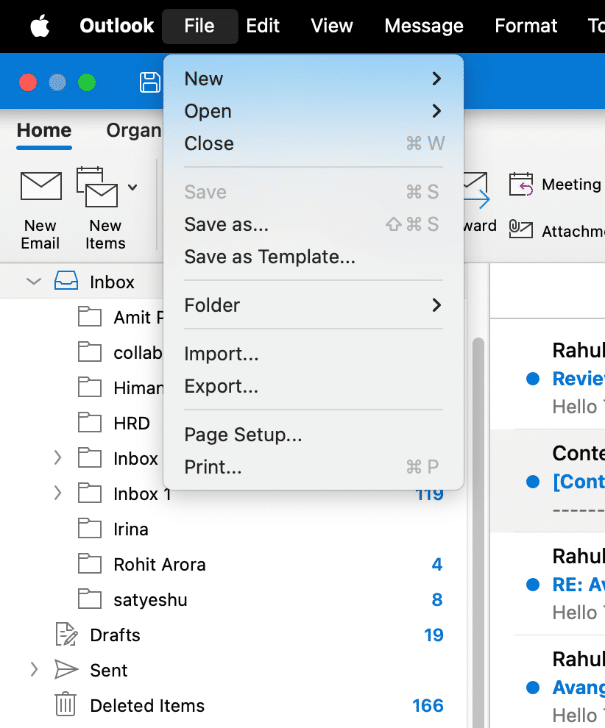Click the save disk icon in title bar
This screenshot has height=728, width=605.
point(150,83)
